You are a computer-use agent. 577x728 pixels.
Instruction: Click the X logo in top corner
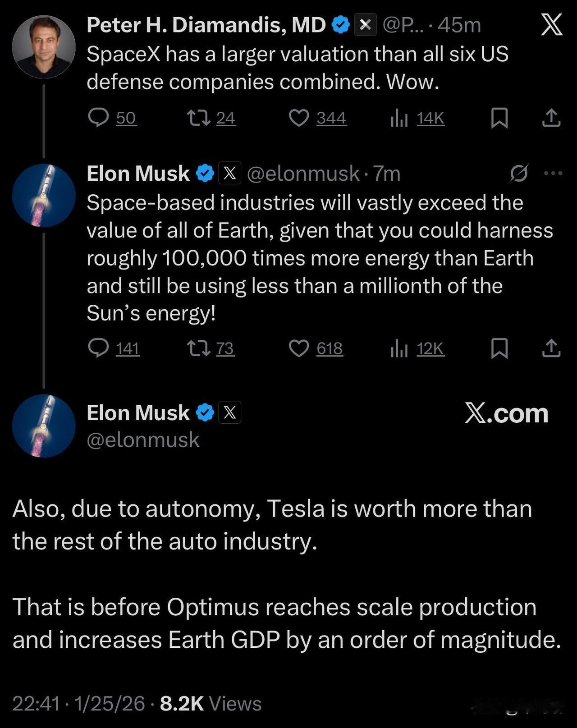pos(551,24)
